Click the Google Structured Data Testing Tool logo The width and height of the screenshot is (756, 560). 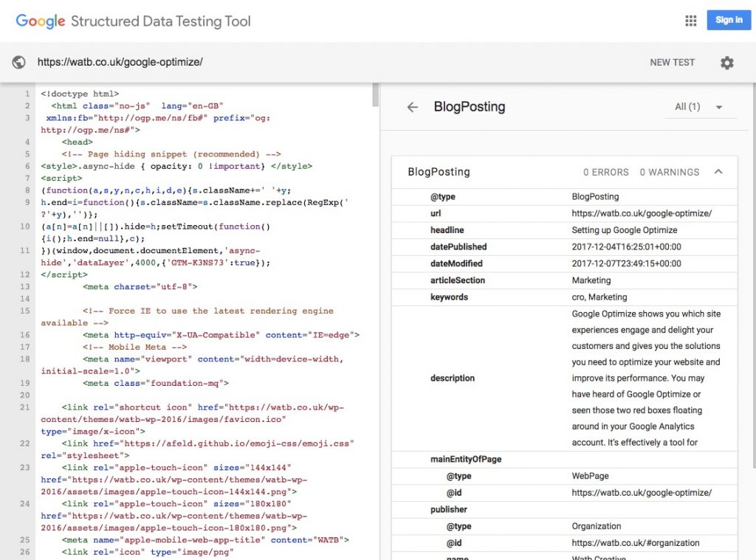coord(133,21)
